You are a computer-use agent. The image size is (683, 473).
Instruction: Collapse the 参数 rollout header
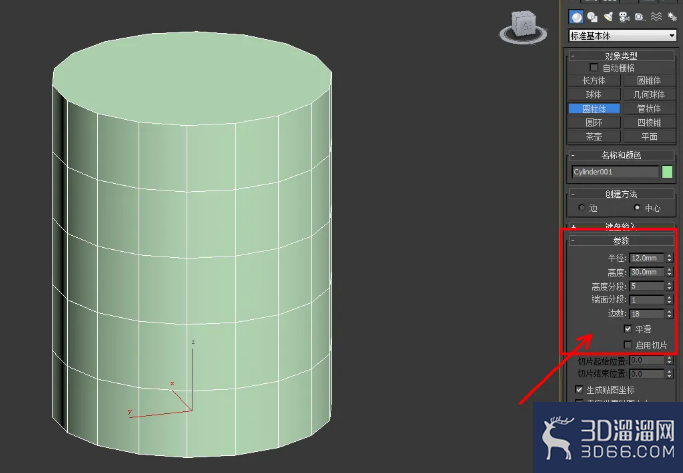(622, 240)
